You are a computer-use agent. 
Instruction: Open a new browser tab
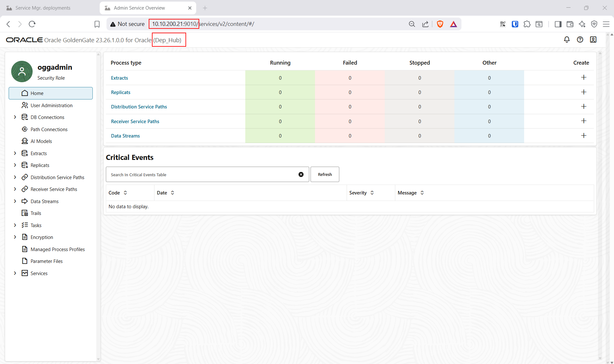pos(205,8)
